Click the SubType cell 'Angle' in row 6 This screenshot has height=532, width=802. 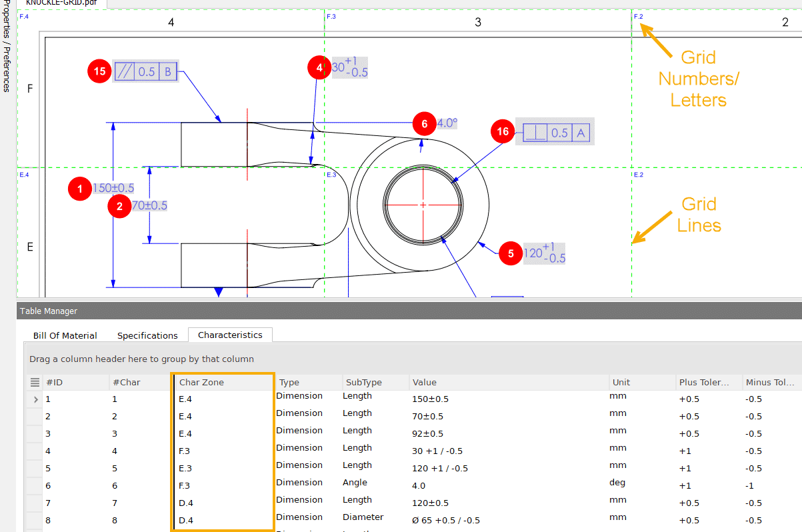[355, 482]
